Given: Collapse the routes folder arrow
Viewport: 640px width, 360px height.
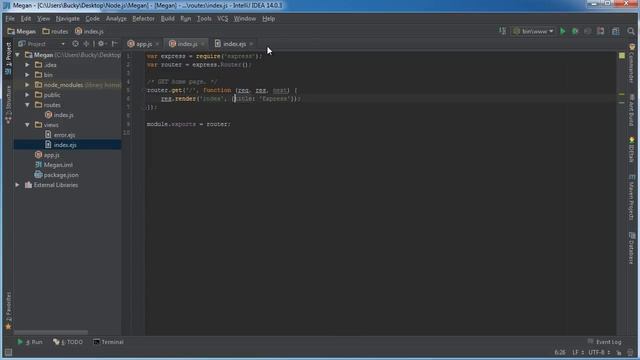Looking at the screenshot, I should click(27, 105).
